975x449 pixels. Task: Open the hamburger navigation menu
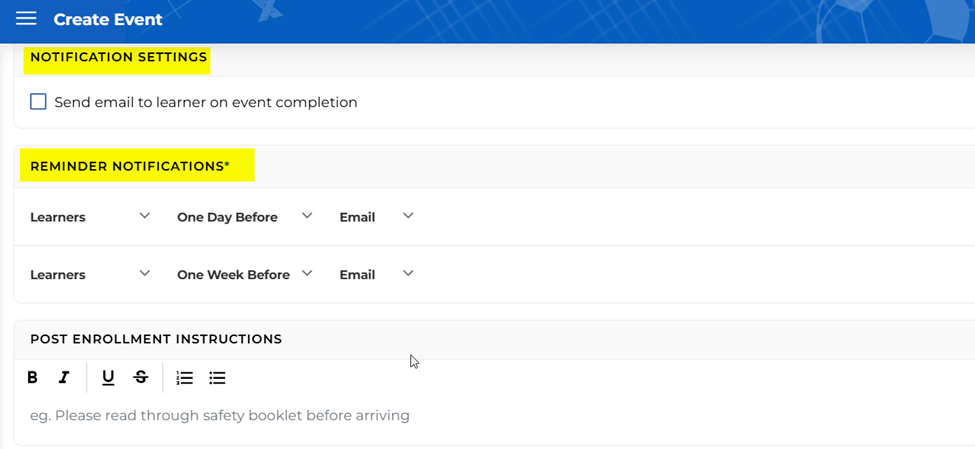[x=26, y=19]
